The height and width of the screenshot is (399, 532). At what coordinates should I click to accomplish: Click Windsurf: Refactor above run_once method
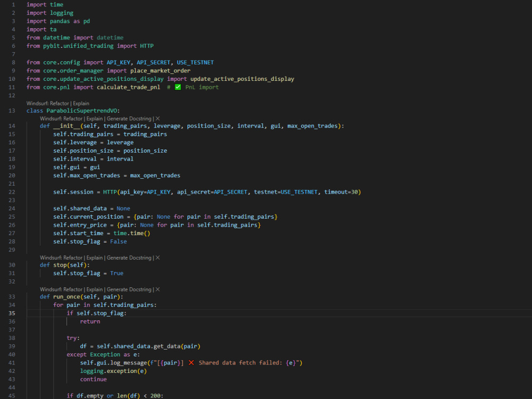click(61, 289)
